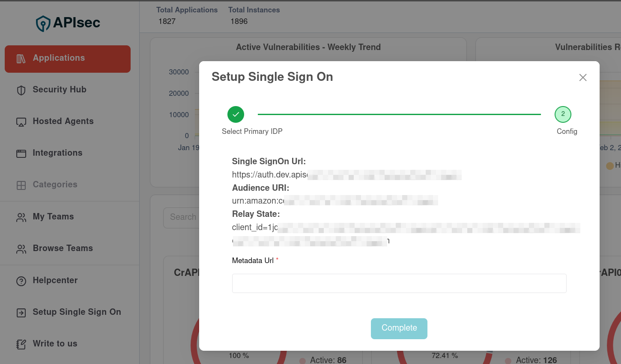Click the Setup Single Sign On arrow icon

pos(21,313)
